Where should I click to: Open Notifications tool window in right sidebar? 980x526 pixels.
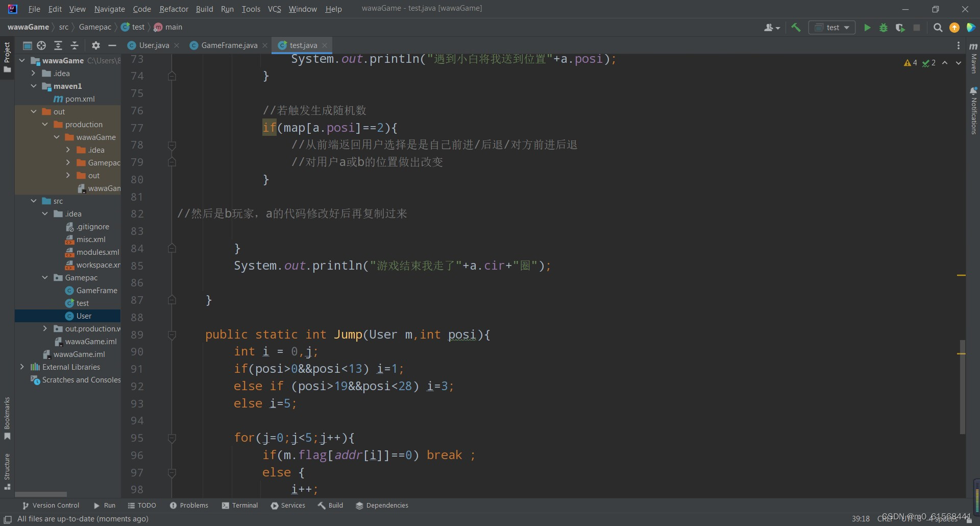[973, 111]
